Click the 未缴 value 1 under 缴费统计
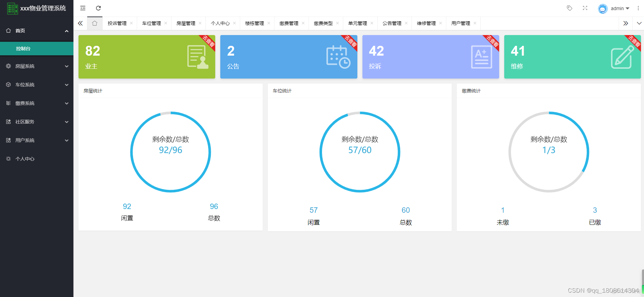The height and width of the screenshot is (297, 644). coord(503,210)
